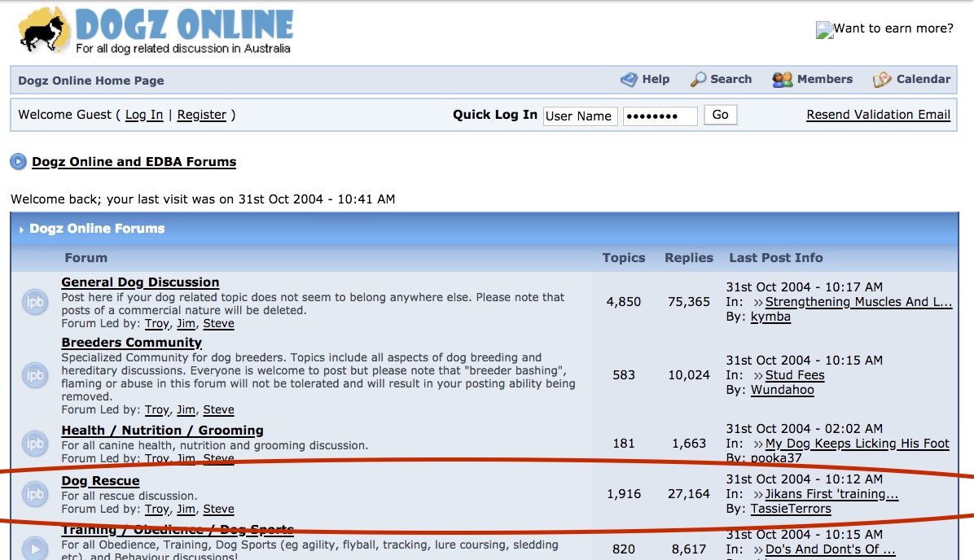The height and width of the screenshot is (560, 974).
Task: Open Troy's profile under General Dog Discussion
Action: click(157, 323)
